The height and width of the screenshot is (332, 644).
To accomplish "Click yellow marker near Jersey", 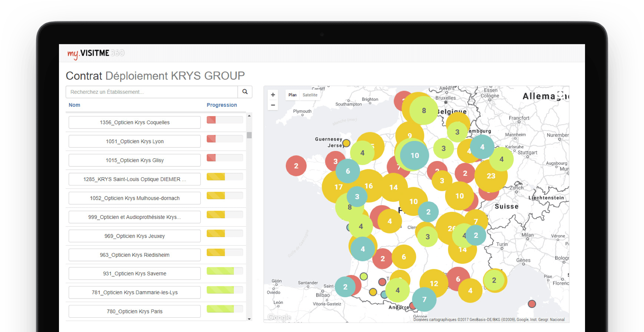I will pyautogui.click(x=346, y=143).
